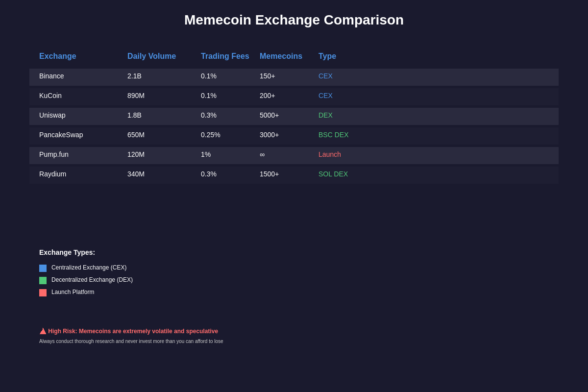Click the high risk warning triangle icon

pos(43,331)
